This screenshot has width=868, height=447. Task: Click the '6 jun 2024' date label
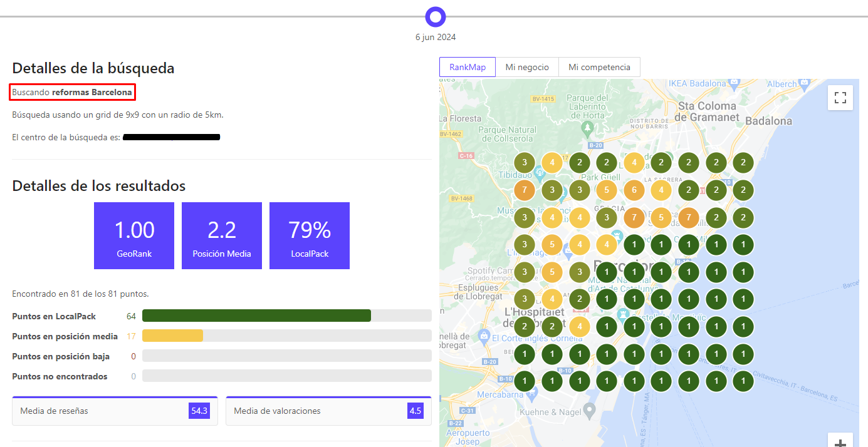coord(436,37)
